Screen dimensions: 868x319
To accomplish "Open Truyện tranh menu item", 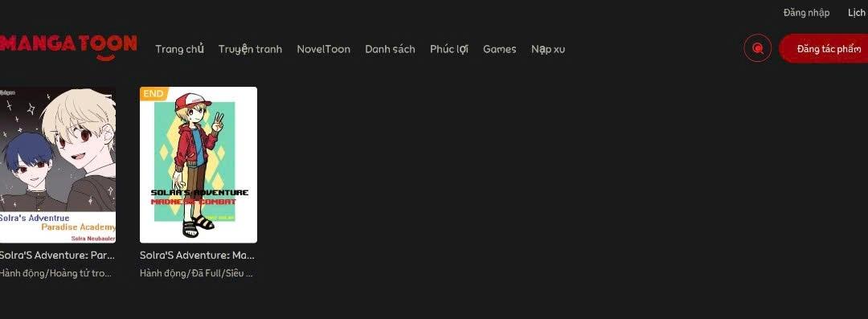I will pos(250,49).
